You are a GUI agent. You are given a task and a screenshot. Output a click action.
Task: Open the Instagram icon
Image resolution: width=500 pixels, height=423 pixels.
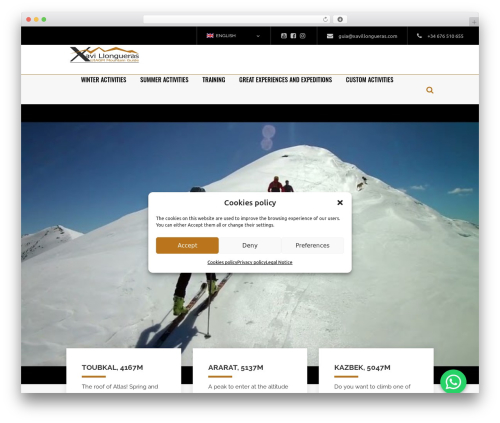(302, 36)
